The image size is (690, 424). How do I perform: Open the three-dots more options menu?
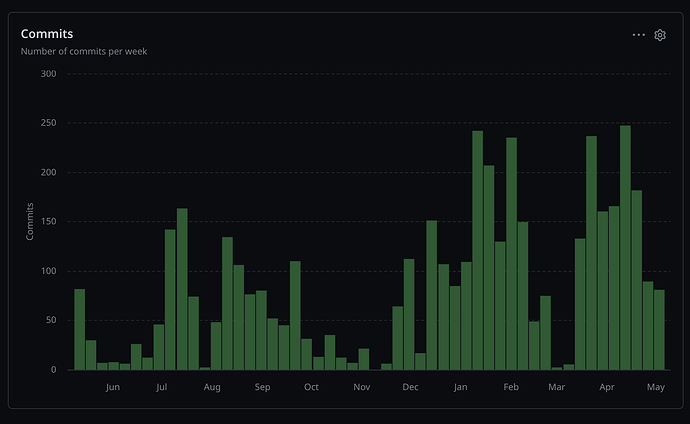[639, 35]
